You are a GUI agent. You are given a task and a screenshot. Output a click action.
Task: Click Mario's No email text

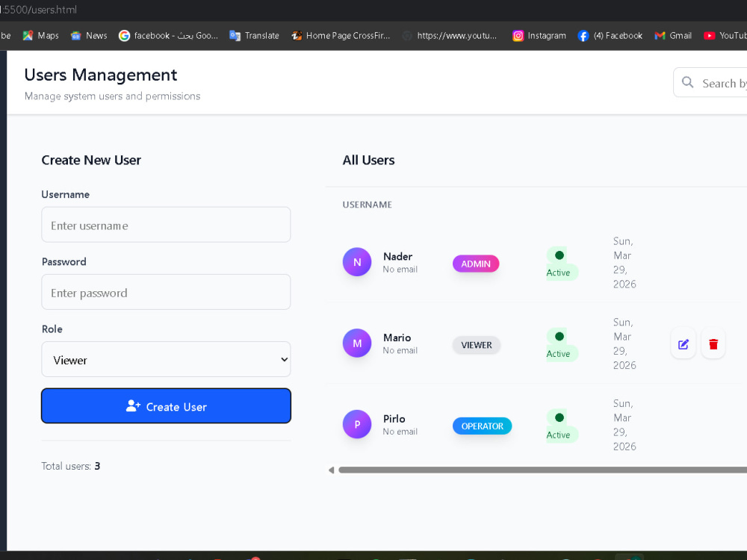[x=400, y=350]
